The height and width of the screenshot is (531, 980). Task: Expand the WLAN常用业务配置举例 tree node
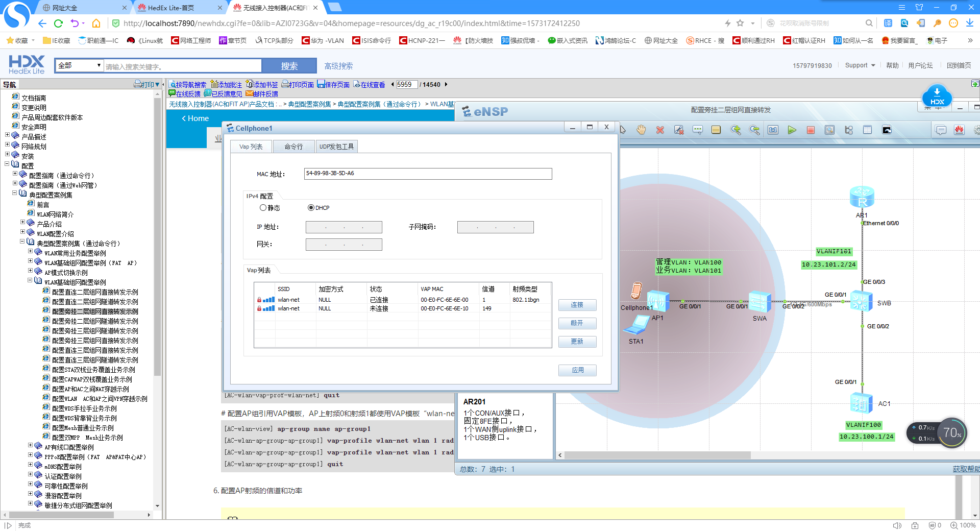pyautogui.click(x=30, y=252)
